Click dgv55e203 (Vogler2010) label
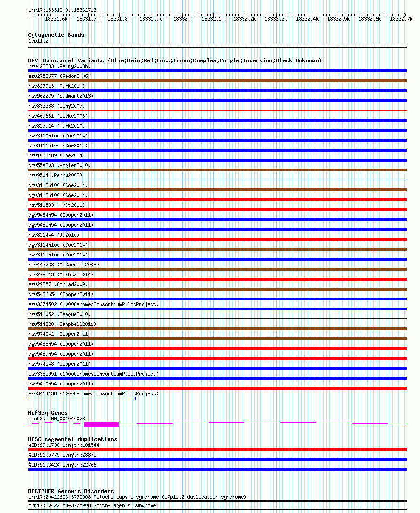This screenshot has height=513, width=420. pos(59,165)
